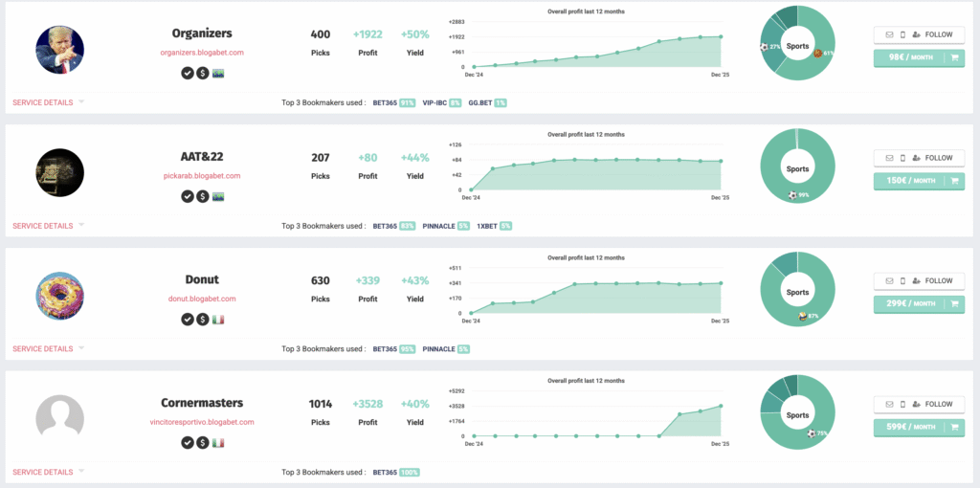Click the envelope icon in Organizers follow button
This screenshot has height=488, width=980.
coord(889,34)
